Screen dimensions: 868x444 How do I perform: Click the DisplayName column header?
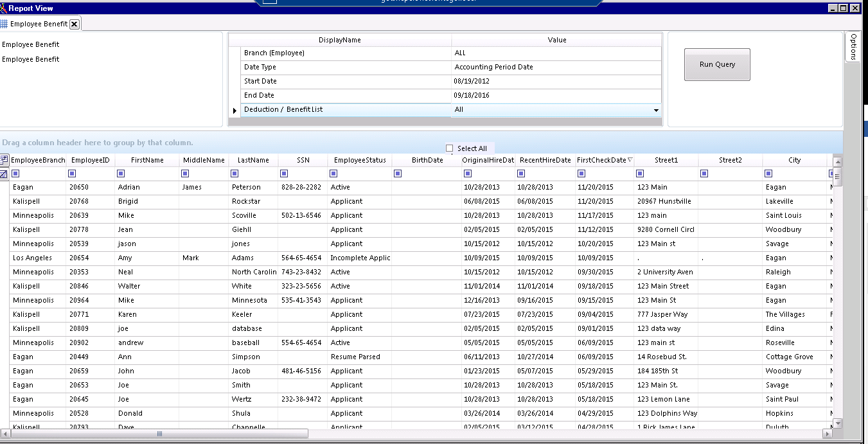(340, 40)
